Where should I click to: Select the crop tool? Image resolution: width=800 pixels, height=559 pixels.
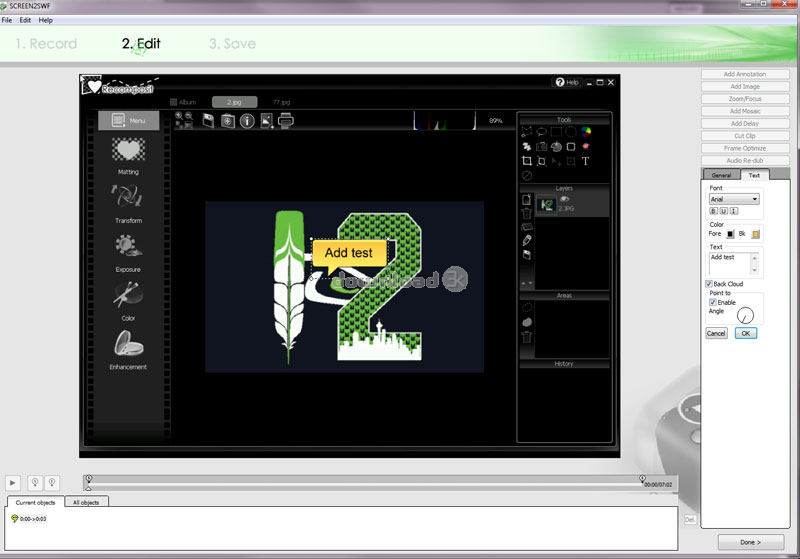527,161
